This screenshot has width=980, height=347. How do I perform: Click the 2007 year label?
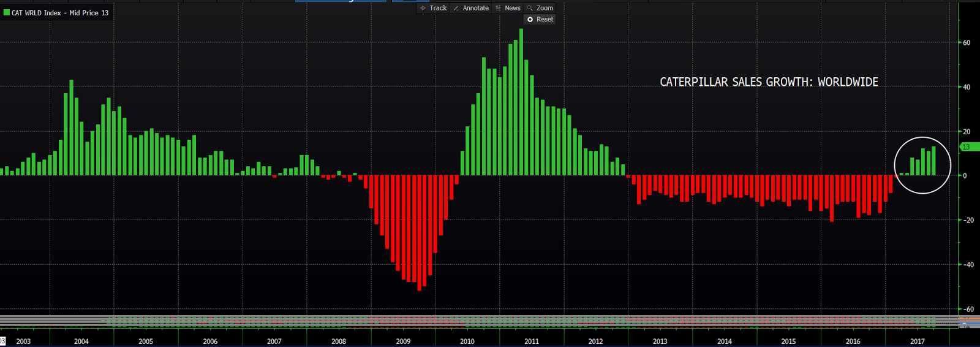pos(274,341)
